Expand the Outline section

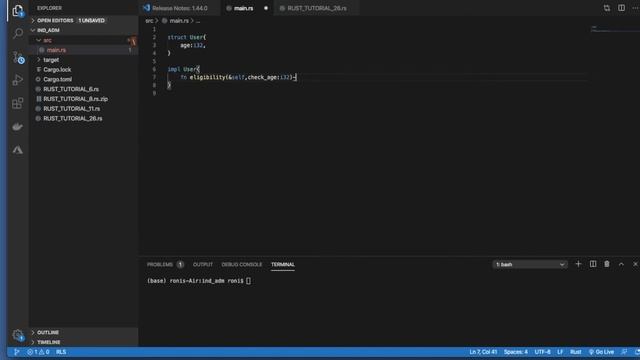83,332
